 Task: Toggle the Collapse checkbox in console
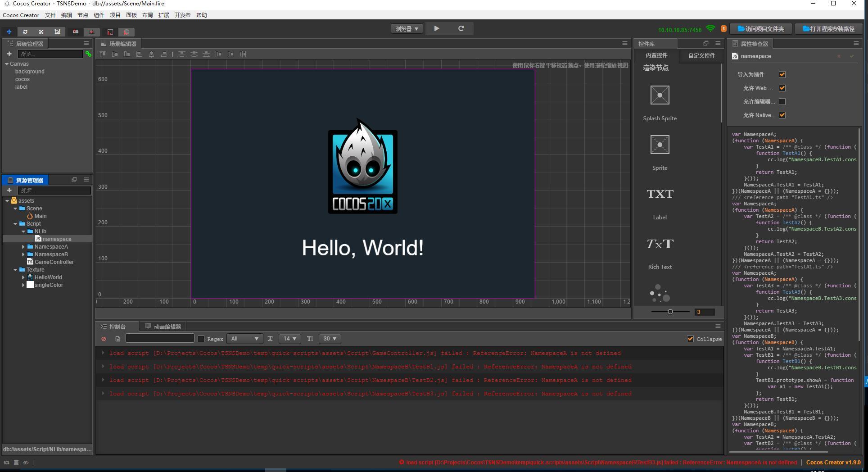coord(690,339)
